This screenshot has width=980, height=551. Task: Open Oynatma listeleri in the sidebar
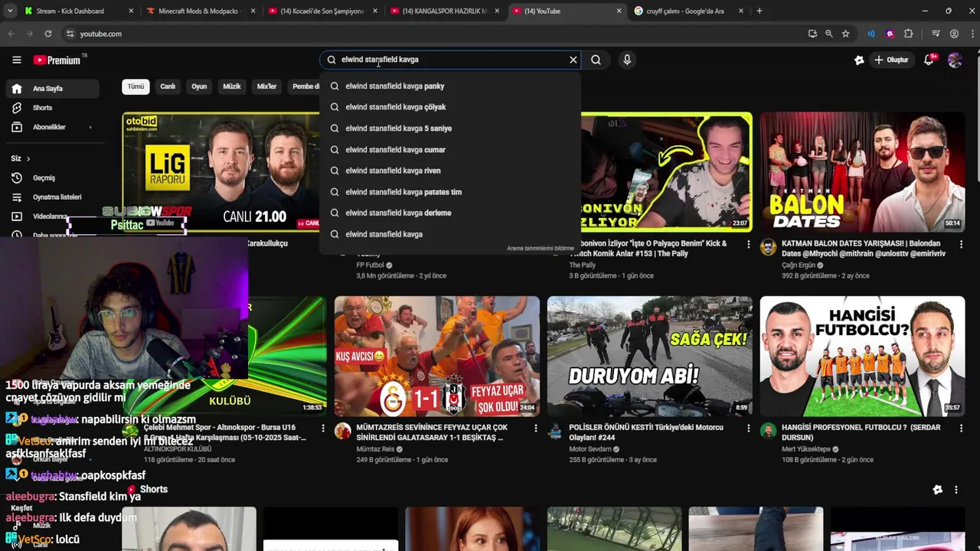click(54, 197)
